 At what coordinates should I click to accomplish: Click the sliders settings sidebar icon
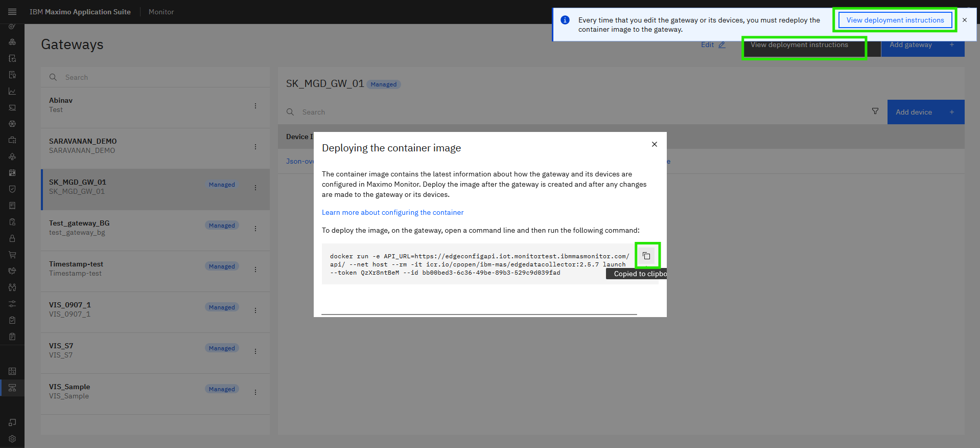tap(12, 304)
